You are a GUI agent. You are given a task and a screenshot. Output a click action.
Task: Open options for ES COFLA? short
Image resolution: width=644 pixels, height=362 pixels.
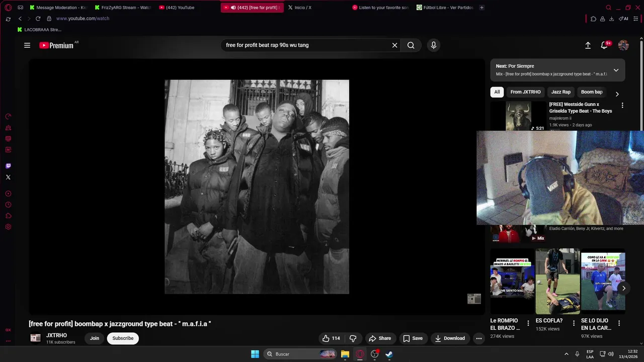click(574, 323)
